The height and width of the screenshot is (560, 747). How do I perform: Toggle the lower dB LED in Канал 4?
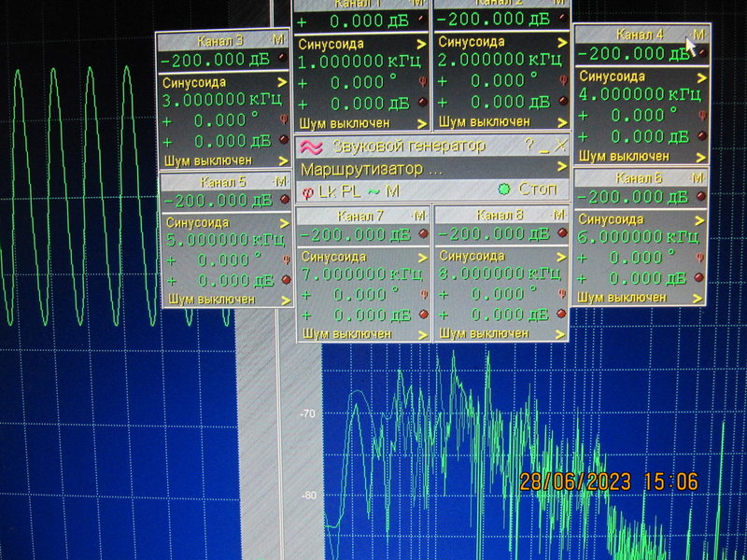coord(702,135)
